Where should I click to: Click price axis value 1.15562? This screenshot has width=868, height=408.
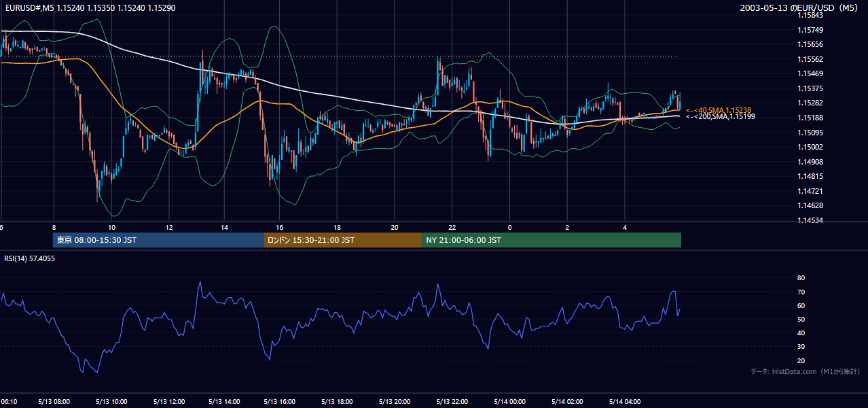tap(810, 59)
